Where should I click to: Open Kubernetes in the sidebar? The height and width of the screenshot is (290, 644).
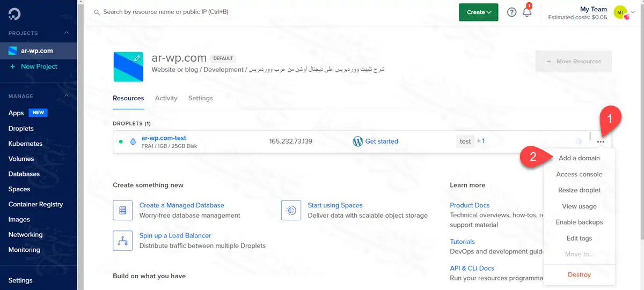click(25, 144)
